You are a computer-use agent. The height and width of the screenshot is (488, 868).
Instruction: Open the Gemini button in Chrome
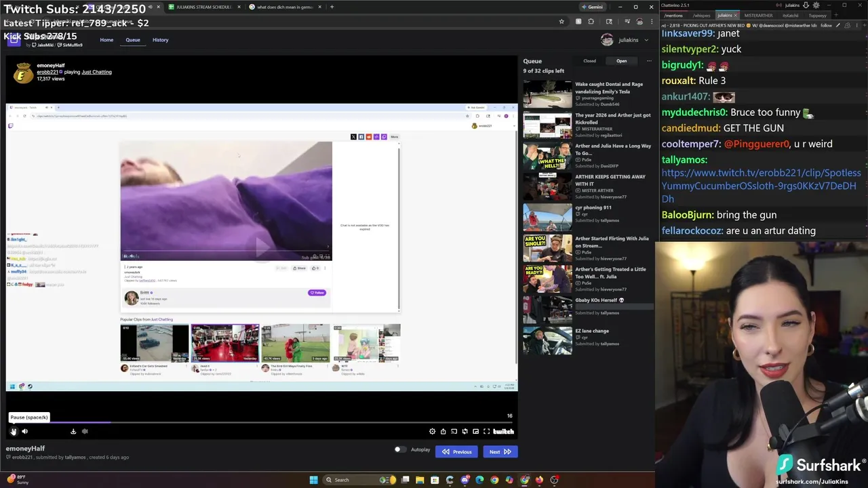[x=593, y=7]
